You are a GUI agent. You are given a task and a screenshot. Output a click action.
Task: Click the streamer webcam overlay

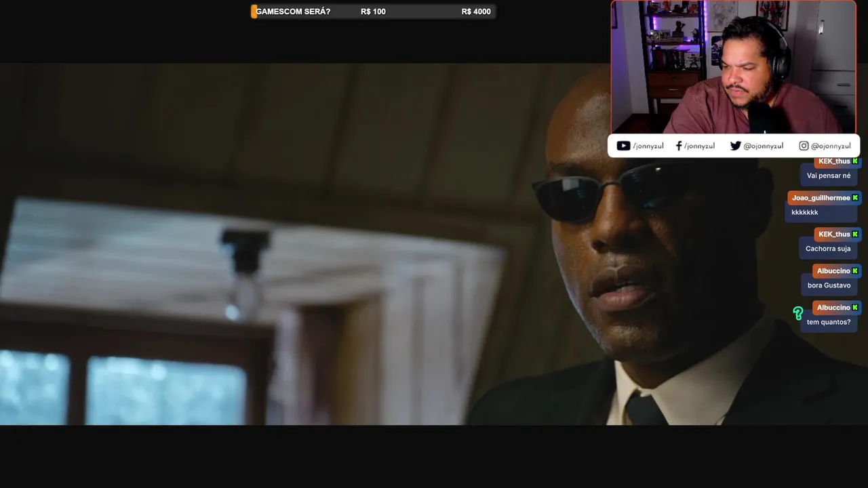coord(734,67)
